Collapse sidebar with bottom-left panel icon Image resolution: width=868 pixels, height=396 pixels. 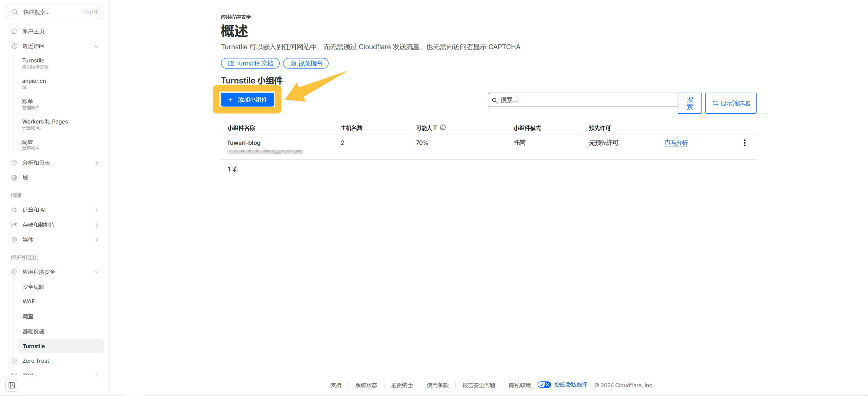pos(12,385)
